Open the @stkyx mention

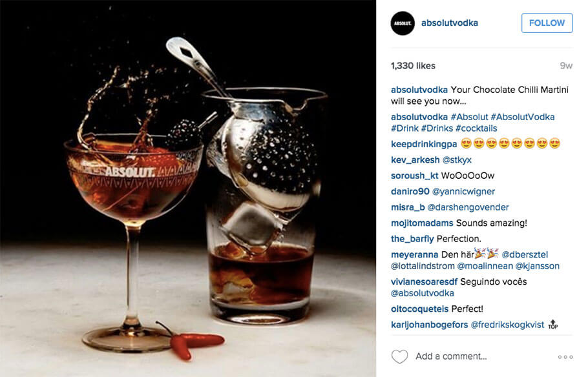(457, 160)
